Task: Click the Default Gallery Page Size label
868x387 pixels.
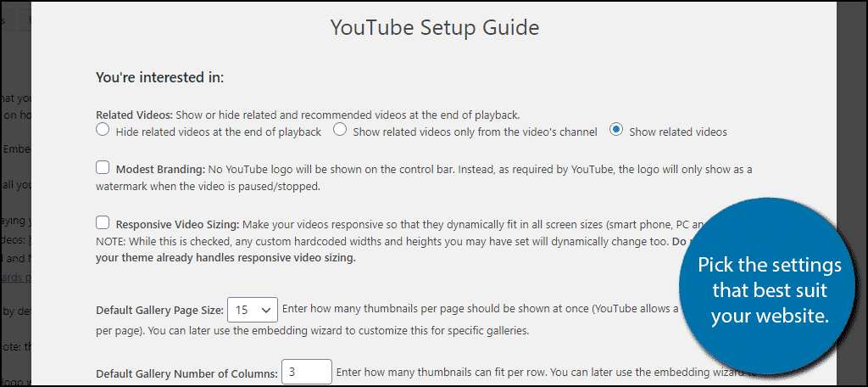Action: 160,310
